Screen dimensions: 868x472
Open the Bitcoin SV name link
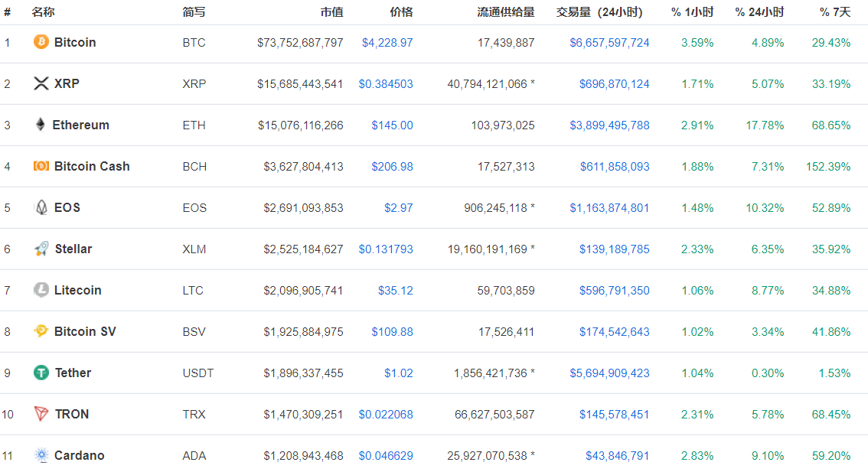(85, 331)
